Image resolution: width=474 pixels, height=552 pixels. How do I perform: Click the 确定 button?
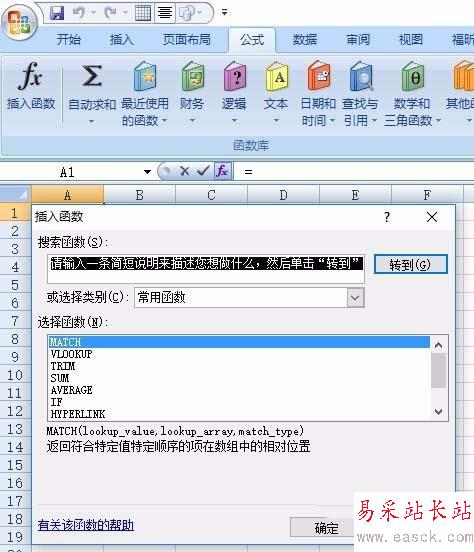[322, 528]
